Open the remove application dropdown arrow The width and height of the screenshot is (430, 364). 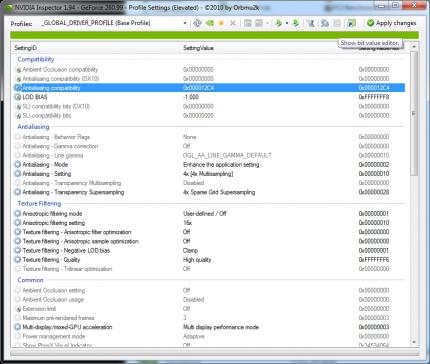tap(267, 23)
